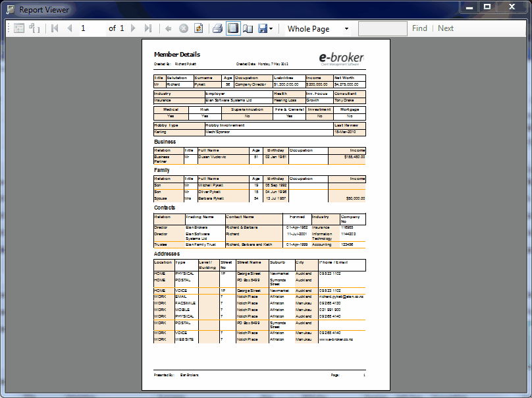Viewport: 532px width, 398px height.
Task: Click the $50,000.00 spouse income value
Action: point(356,198)
